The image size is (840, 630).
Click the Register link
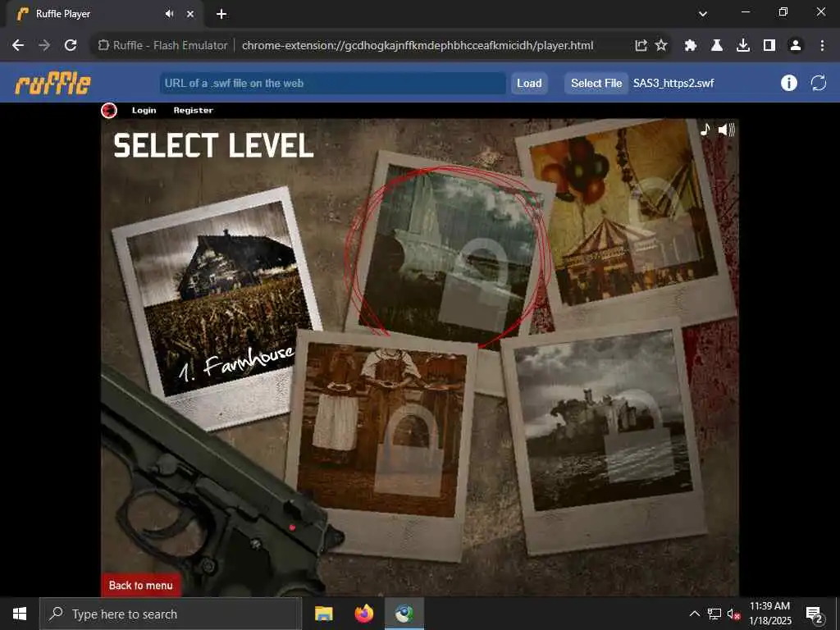pyautogui.click(x=194, y=111)
